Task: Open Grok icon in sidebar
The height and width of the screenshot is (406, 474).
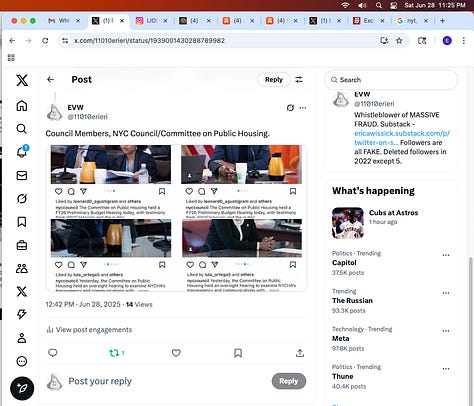Action: (x=22, y=199)
